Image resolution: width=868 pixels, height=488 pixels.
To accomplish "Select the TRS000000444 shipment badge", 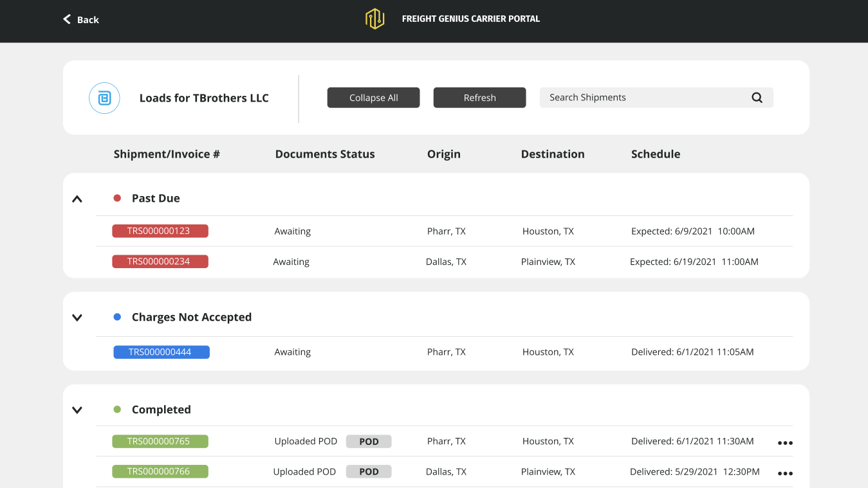I will [x=161, y=352].
